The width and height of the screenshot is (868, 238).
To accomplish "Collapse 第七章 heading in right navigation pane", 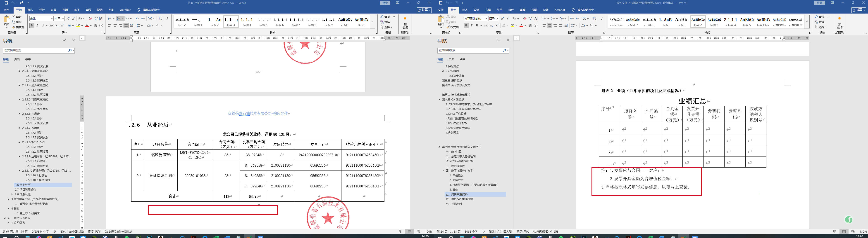I will point(439,147).
